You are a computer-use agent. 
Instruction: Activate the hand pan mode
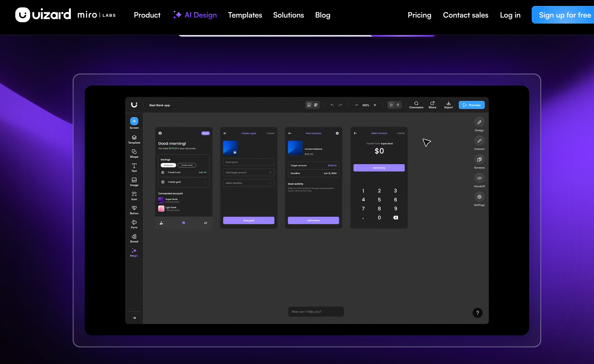click(398, 105)
